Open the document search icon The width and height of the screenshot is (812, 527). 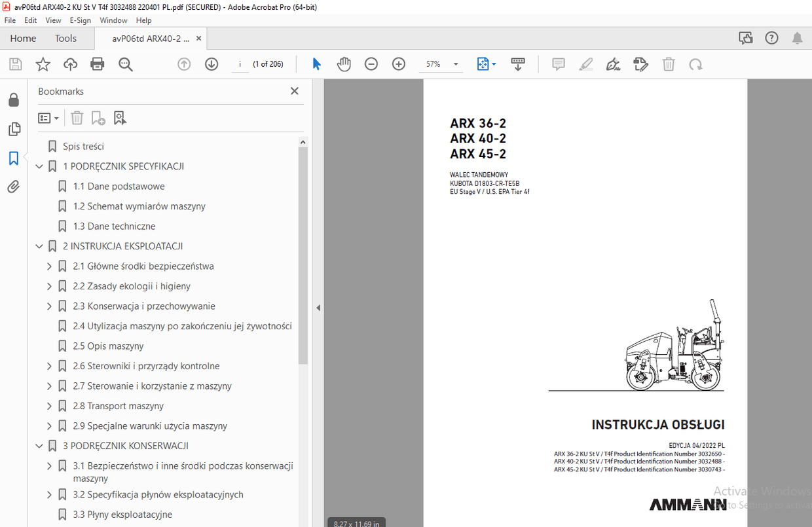coord(125,64)
